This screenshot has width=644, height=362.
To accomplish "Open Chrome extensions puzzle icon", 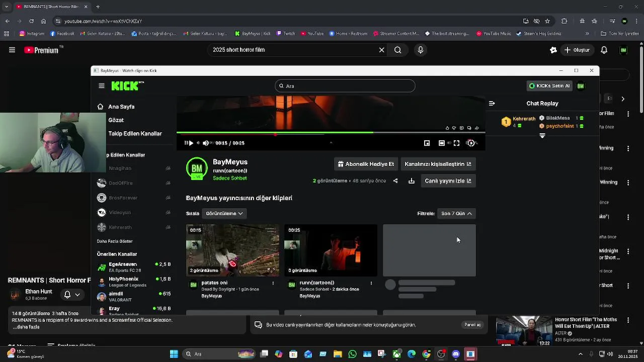I will click(x=564, y=21).
